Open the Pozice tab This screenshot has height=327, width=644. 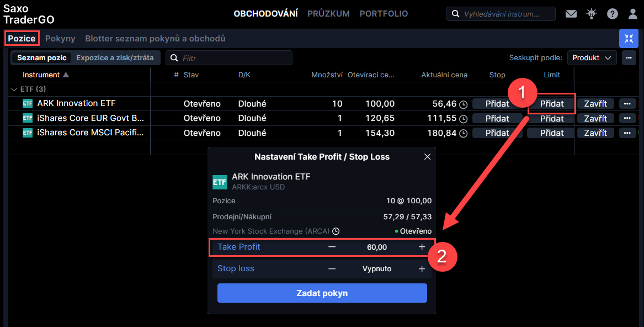coord(22,39)
